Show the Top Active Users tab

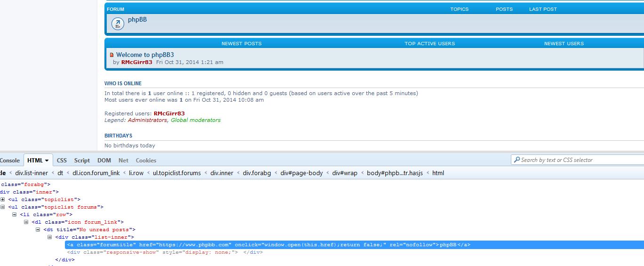tap(429, 43)
